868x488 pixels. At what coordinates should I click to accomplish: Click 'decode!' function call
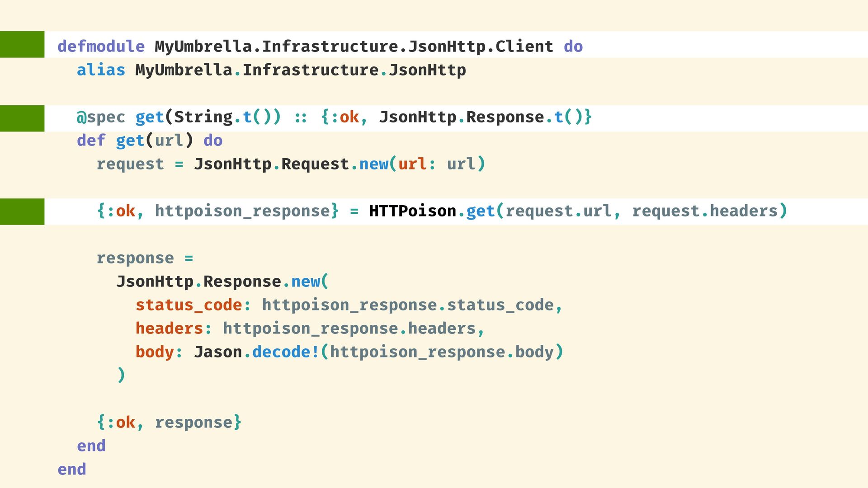pyautogui.click(x=286, y=352)
